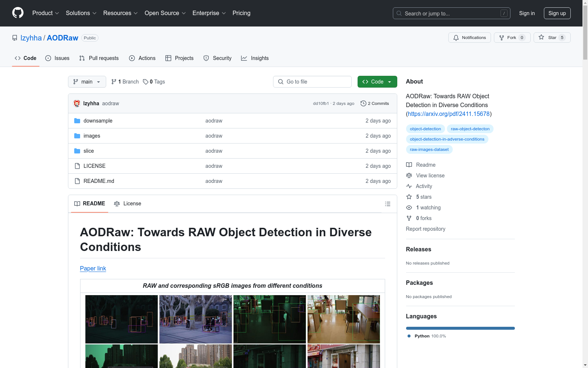Switch to the Actions tab
The image size is (588, 368).
coord(142,58)
